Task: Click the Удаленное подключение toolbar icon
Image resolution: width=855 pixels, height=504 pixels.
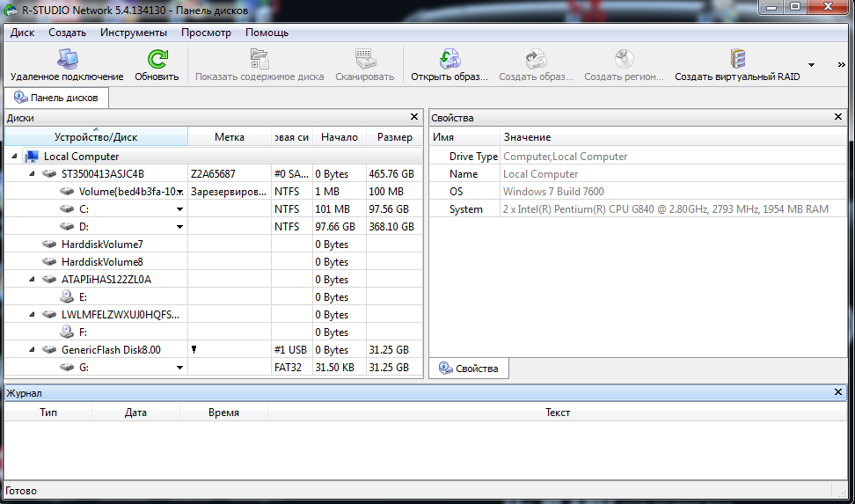Action: tap(68, 58)
